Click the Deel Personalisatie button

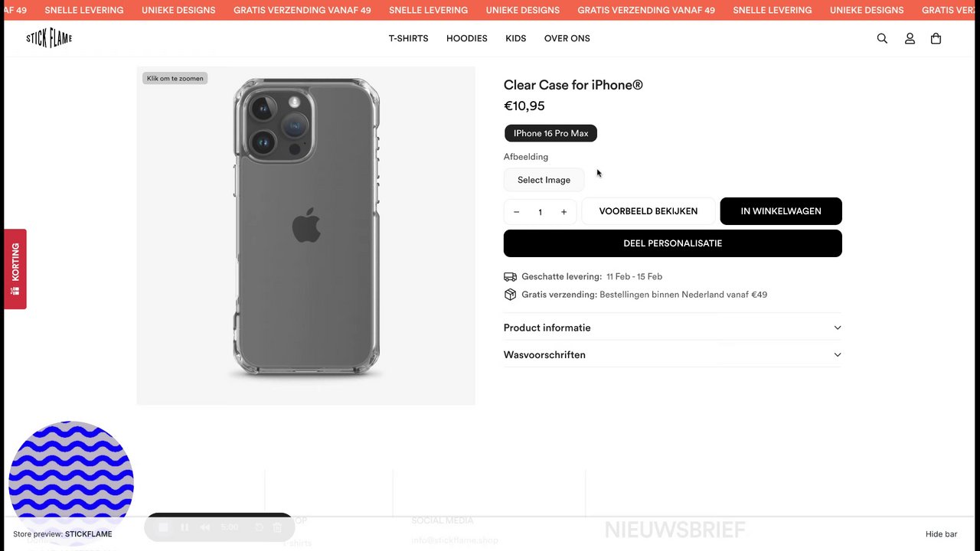click(x=672, y=243)
